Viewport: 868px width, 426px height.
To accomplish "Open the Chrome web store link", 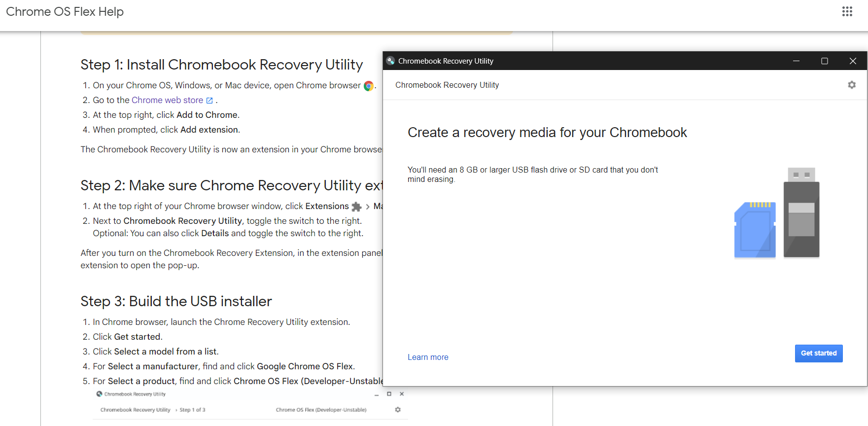I will [x=167, y=100].
